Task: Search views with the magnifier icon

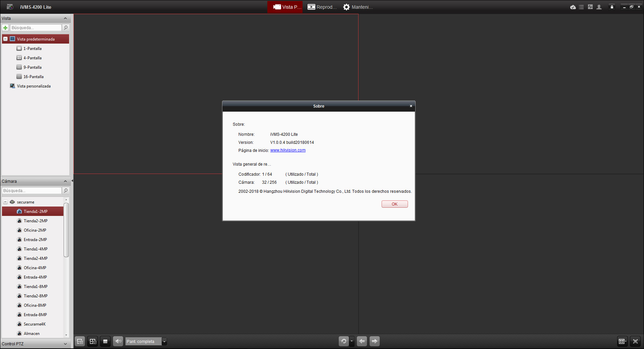Action: coord(66,28)
